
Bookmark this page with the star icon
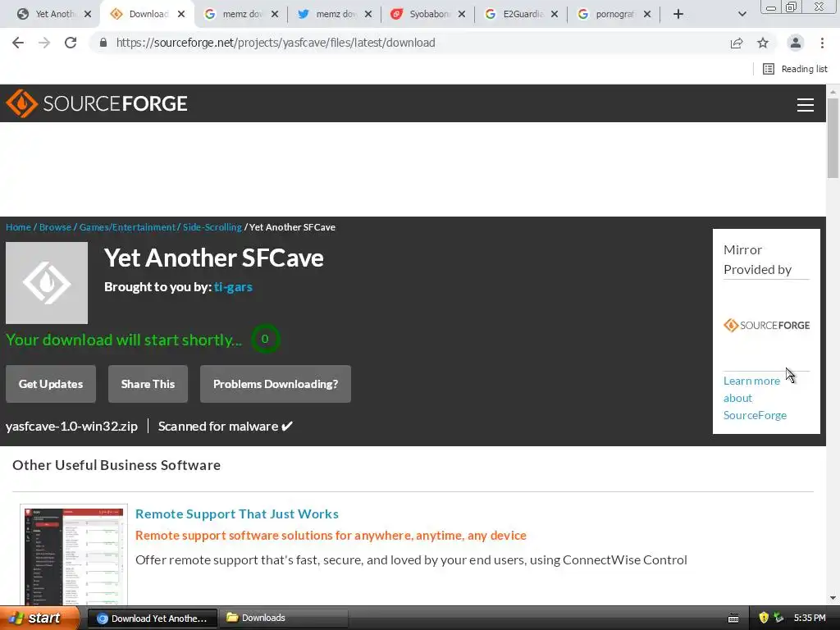(763, 43)
